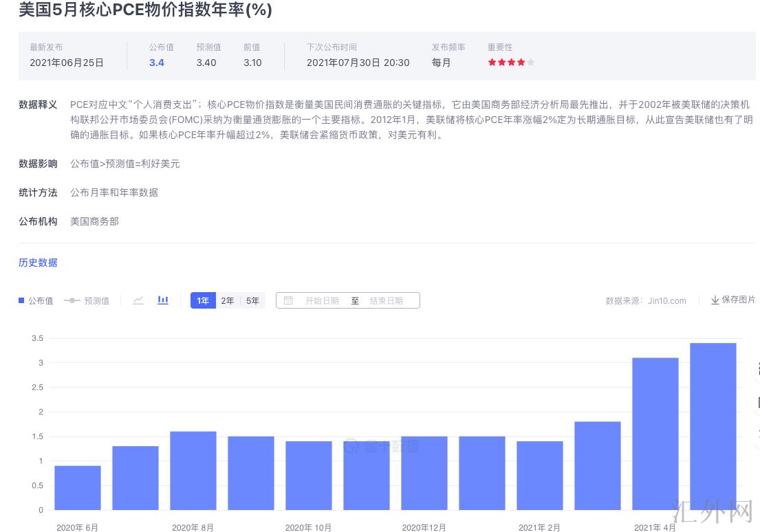Click the calendar icon in date range
The width and height of the screenshot is (760, 532).
coord(288,300)
